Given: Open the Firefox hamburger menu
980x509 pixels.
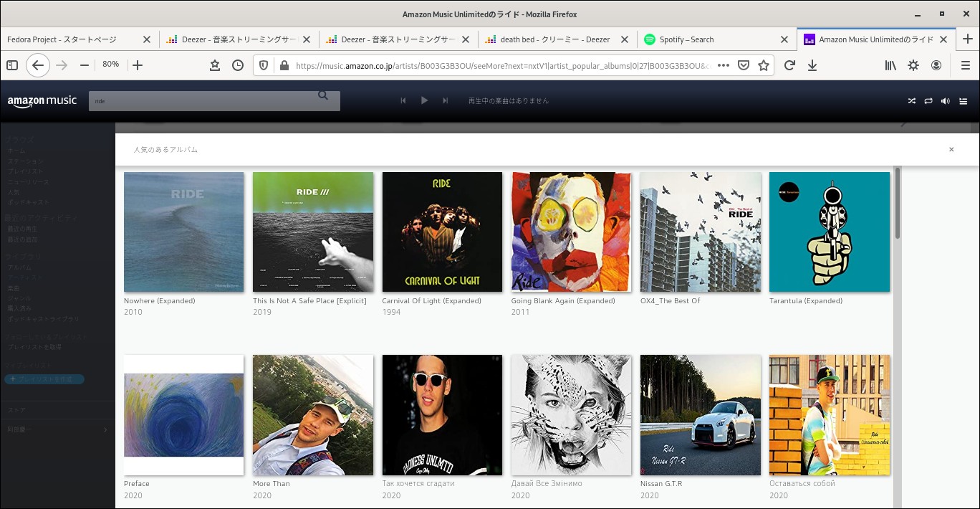Looking at the screenshot, I should (x=965, y=65).
